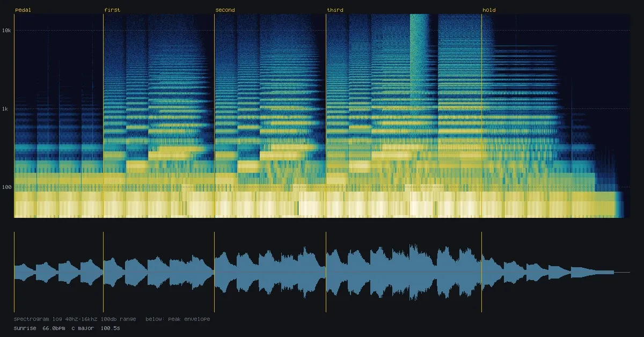
Task: Click the "spectrogram log 40hz-16khz 100db range" caption
Action: [75, 319]
